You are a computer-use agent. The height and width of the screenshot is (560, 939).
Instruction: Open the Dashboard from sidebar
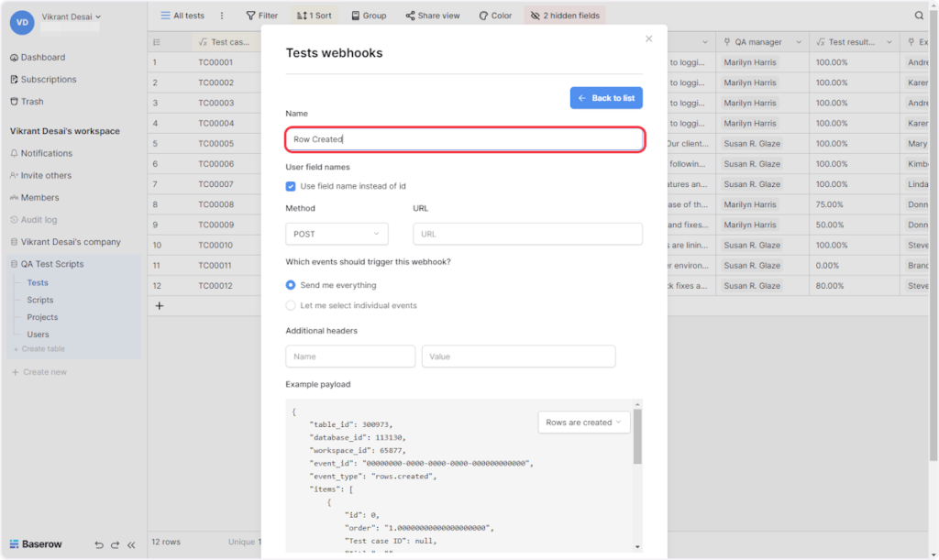pos(42,58)
